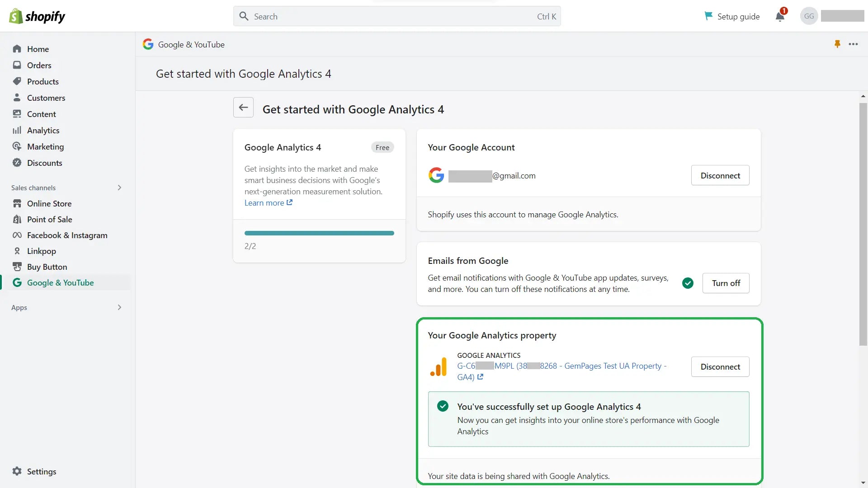Follow the Learn more link

point(264,203)
